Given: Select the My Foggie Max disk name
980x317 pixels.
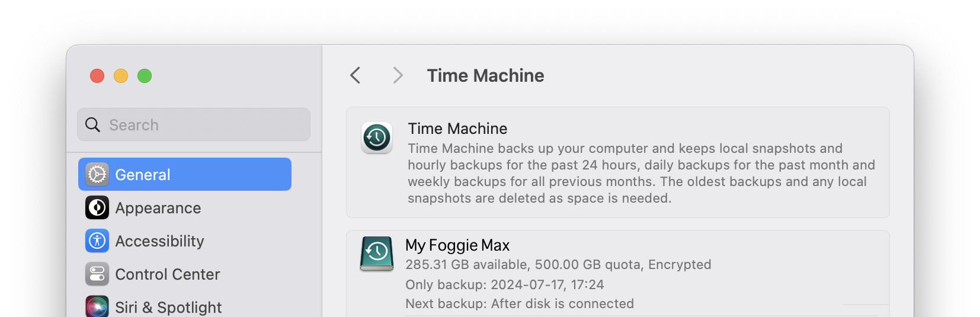Looking at the screenshot, I should point(457,245).
